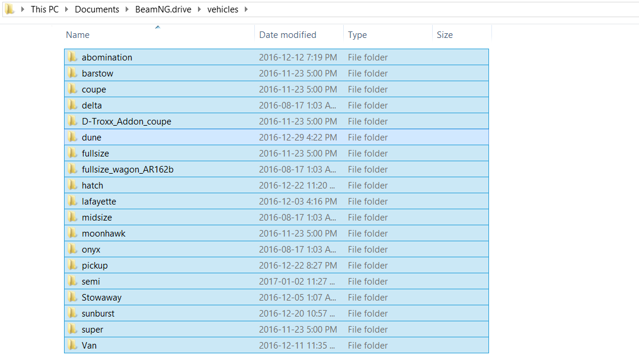Open the abomination folder icon
639x364 pixels.
click(x=72, y=57)
